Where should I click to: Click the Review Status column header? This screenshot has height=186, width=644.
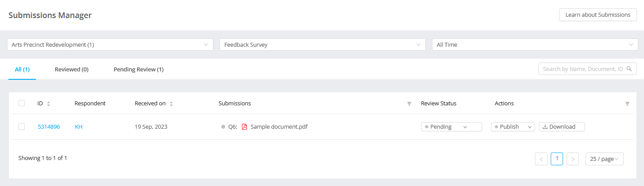pos(439,104)
